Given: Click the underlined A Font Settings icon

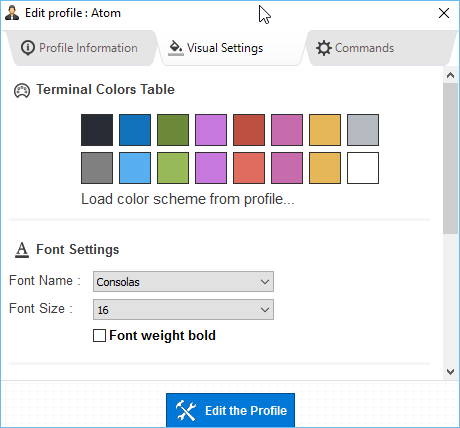Looking at the screenshot, I should click(22, 250).
